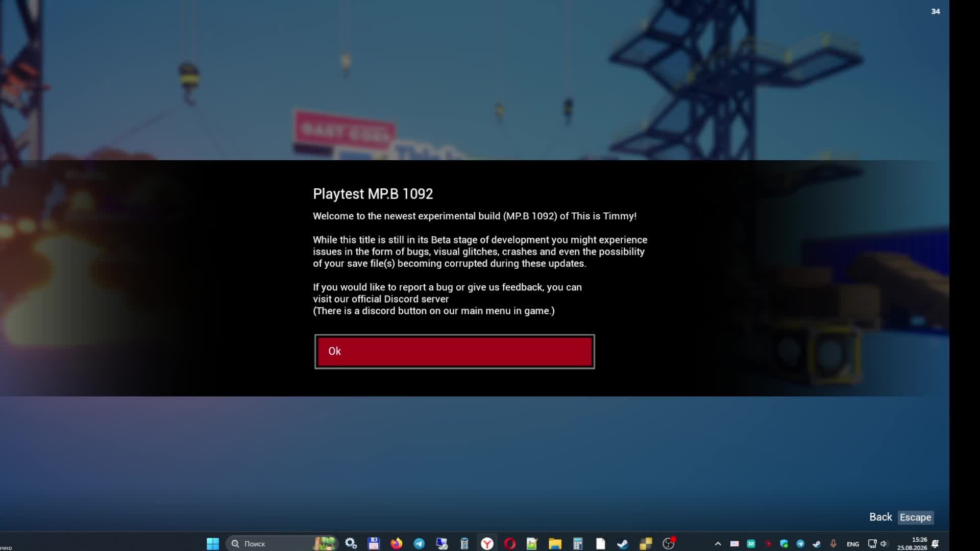Image resolution: width=980 pixels, height=551 pixels.
Task: Click the taskbar search field 'Поиск'
Action: (x=282, y=544)
